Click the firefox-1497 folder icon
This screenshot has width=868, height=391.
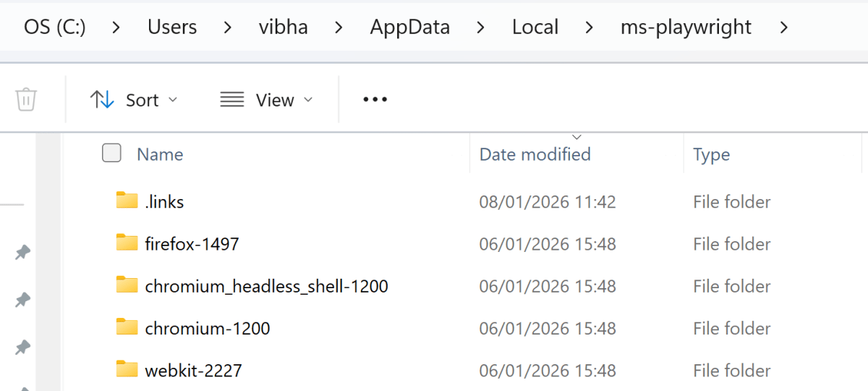(x=127, y=243)
